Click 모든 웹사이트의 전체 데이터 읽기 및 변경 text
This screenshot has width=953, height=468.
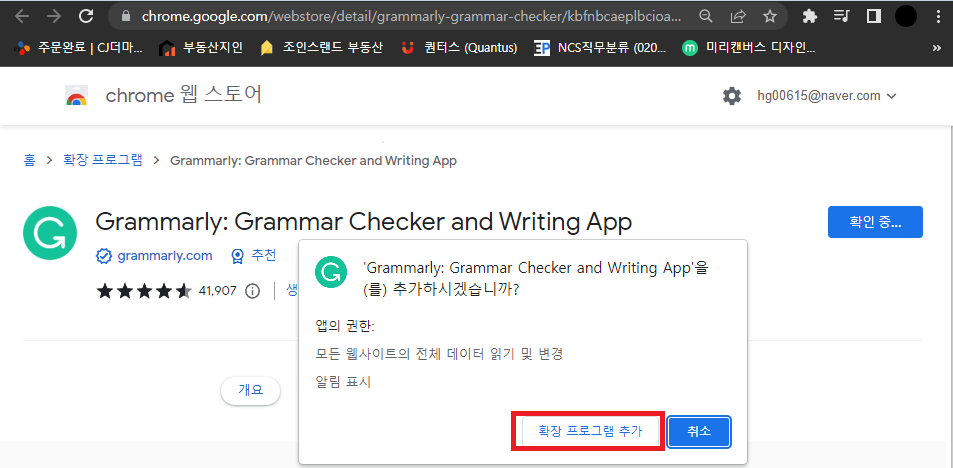(439, 354)
